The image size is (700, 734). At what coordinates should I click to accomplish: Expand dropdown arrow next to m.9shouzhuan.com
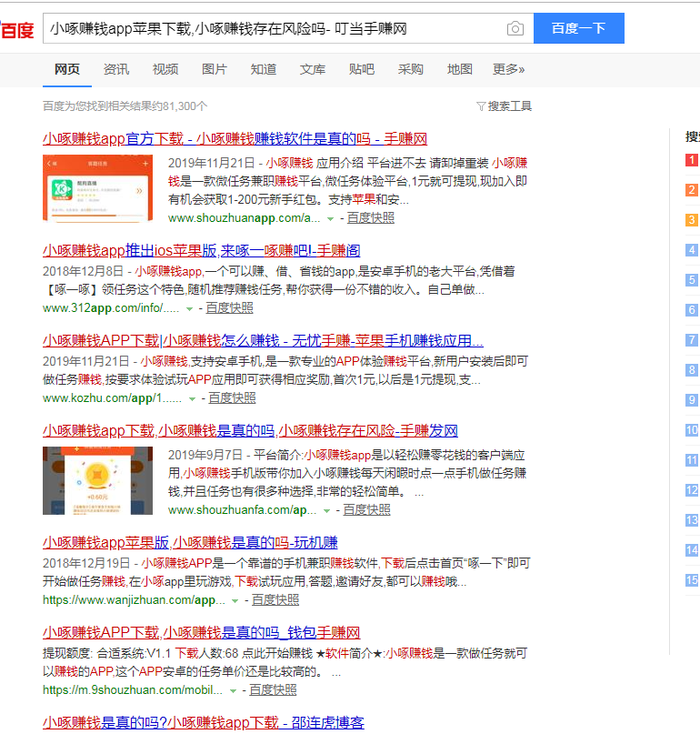click(233, 691)
